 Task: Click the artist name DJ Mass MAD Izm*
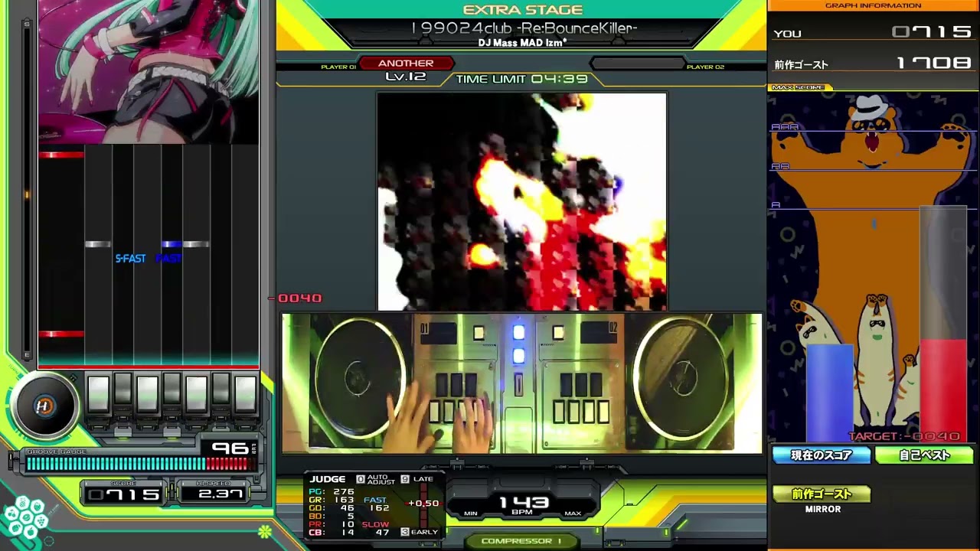click(x=523, y=43)
